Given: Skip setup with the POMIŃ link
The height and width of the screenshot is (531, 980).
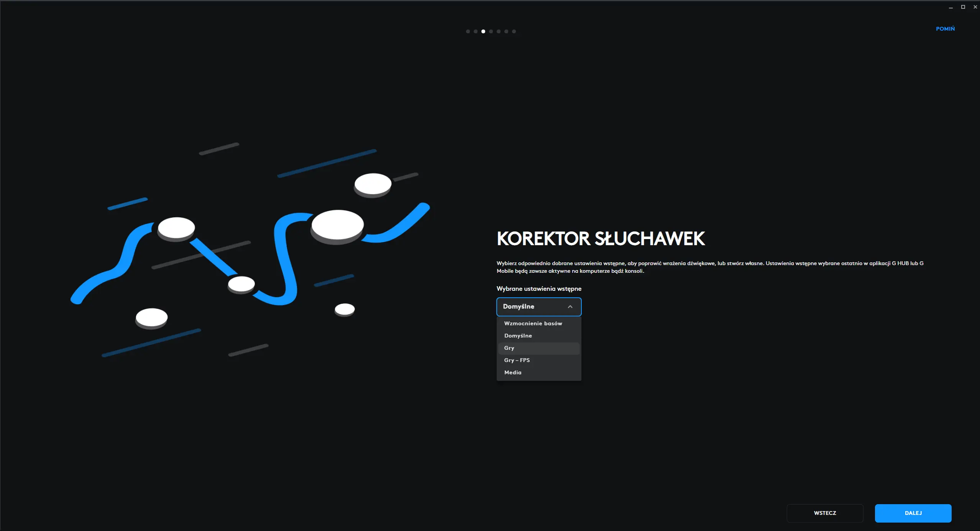Looking at the screenshot, I should (x=945, y=29).
